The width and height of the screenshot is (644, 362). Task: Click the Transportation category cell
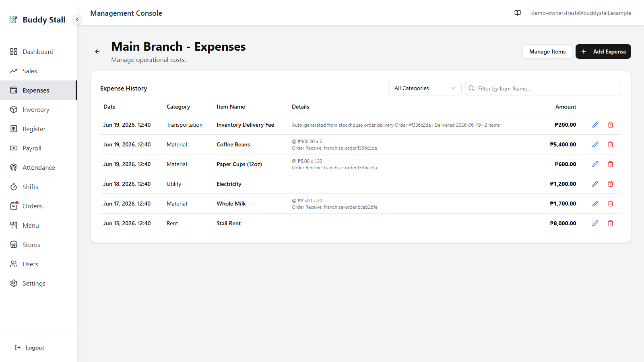(185, 125)
